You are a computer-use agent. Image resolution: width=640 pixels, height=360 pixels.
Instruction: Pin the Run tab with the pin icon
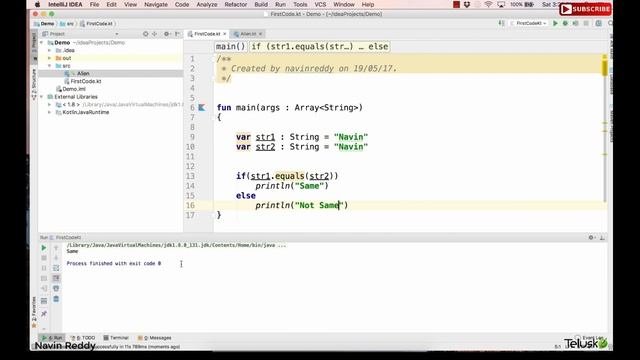click(x=44, y=313)
